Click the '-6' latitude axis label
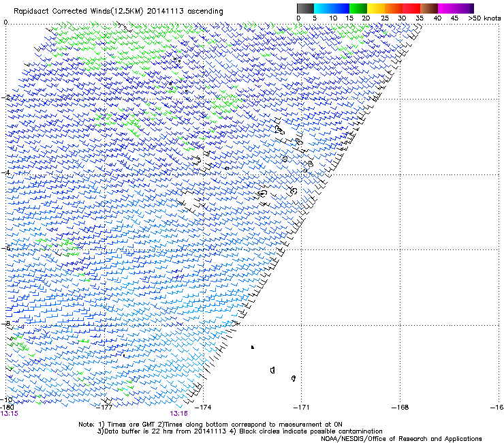 5,248
